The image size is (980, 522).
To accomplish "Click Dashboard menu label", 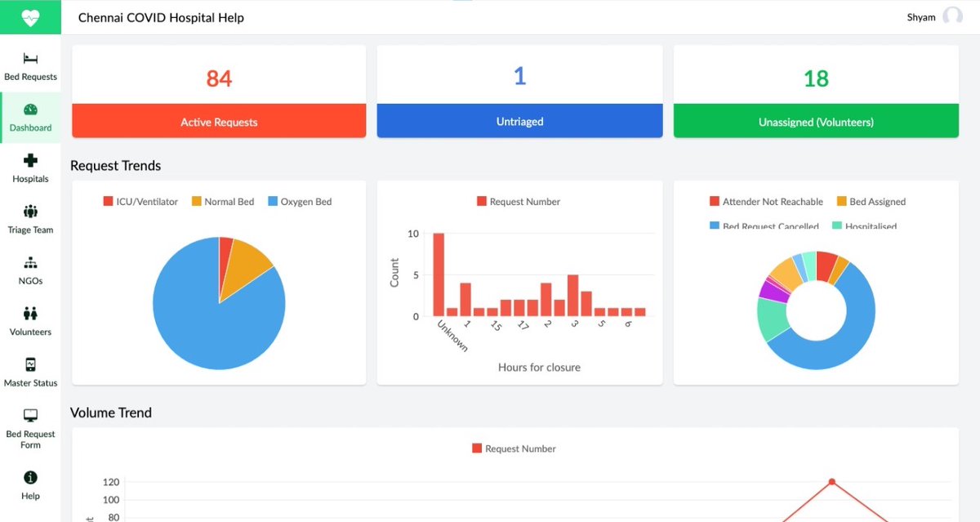I will coord(30,127).
